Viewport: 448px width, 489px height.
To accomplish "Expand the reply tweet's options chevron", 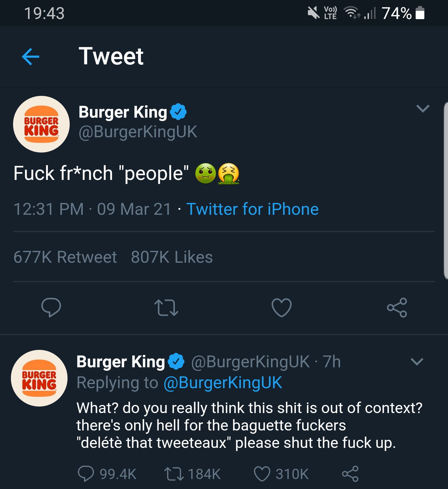I will (x=417, y=361).
